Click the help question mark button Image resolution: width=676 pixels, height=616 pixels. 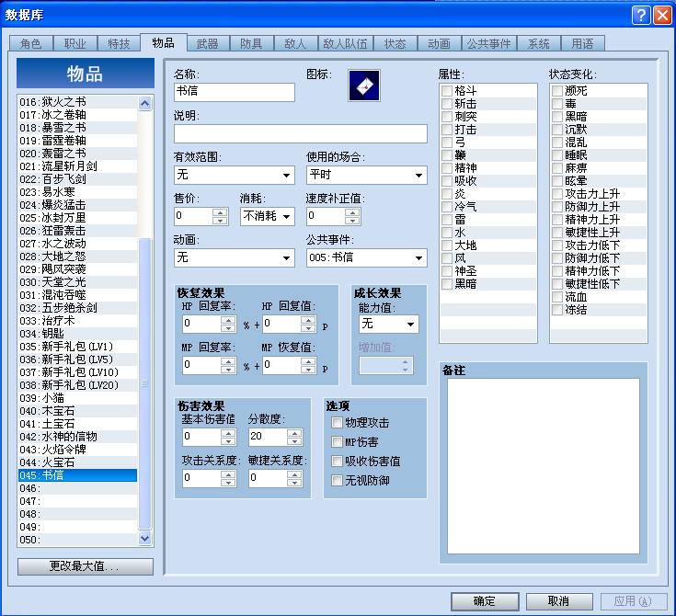(x=641, y=15)
